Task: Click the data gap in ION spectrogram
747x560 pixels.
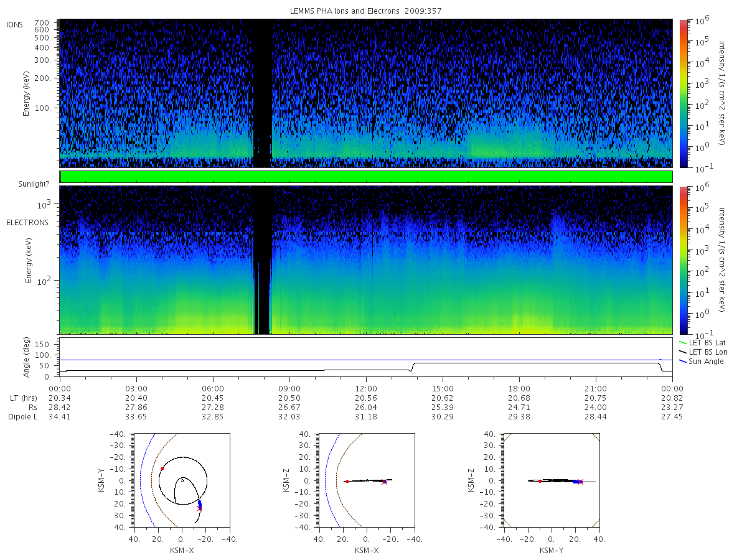Action: click(x=263, y=93)
